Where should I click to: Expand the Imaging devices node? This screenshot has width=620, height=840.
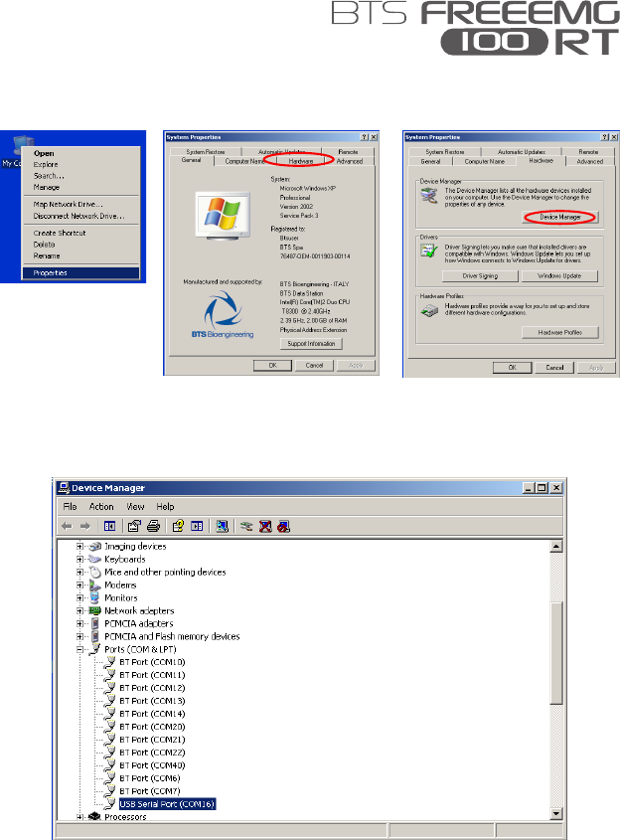tap(79, 547)
